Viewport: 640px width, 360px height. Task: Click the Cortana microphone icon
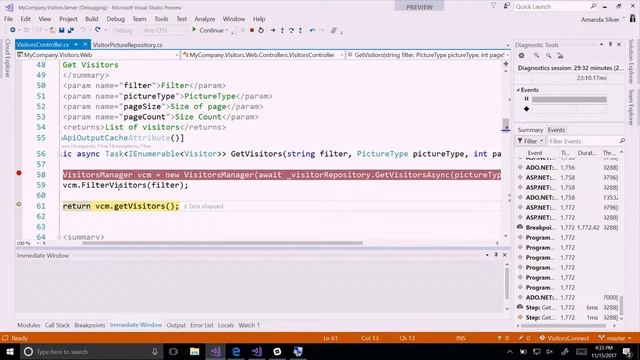(155, 351)
